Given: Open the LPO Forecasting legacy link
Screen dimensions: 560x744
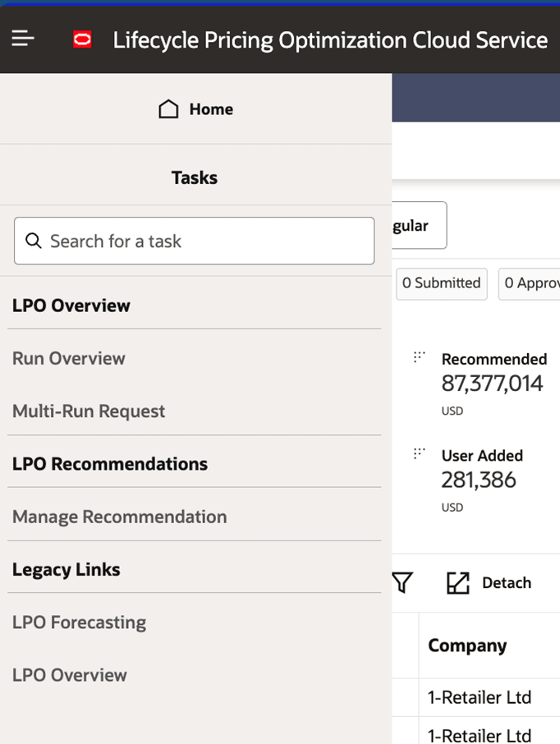Looking at the screenshot, I should point(79,622).
